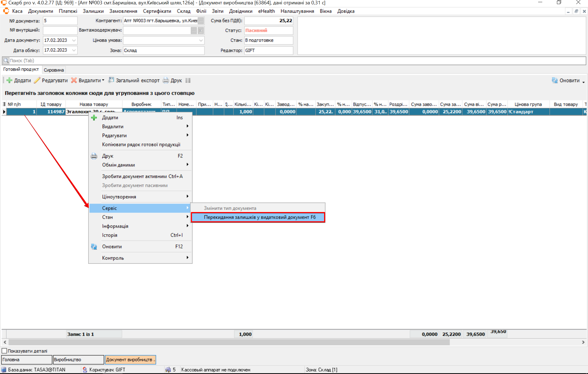
Task: Enable the Показувати деталі checkbox
Action: click(4, 351)
